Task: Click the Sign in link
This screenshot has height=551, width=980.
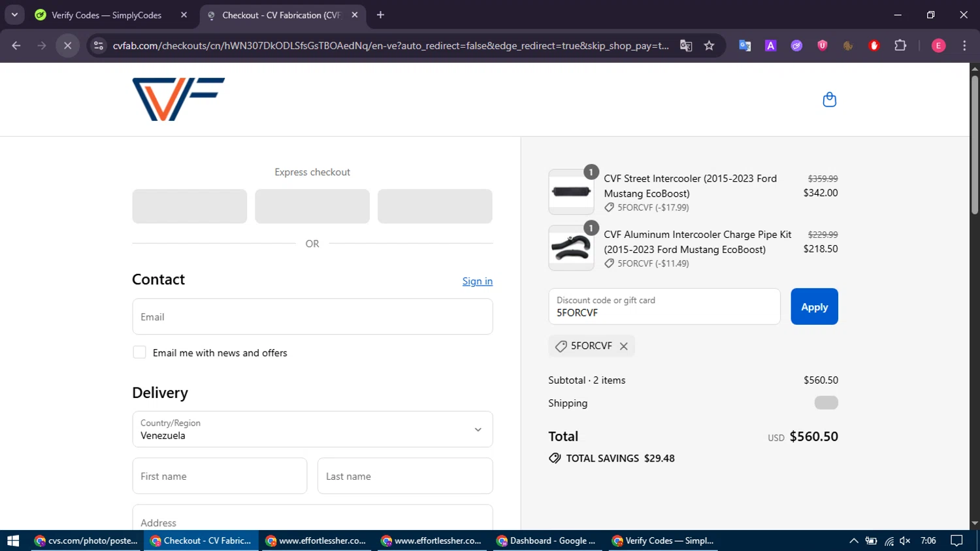Action: click(478, 281)
